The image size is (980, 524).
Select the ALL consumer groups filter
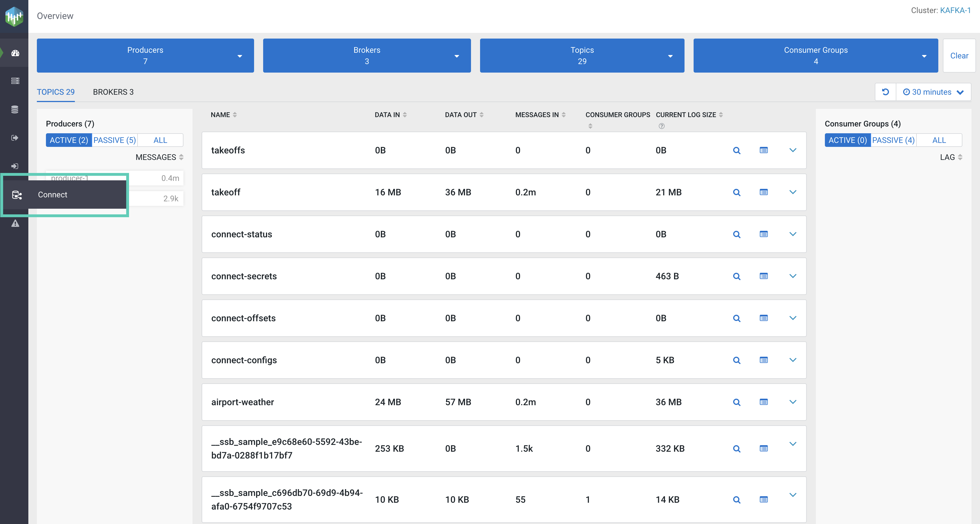click(x=939, y=140)
